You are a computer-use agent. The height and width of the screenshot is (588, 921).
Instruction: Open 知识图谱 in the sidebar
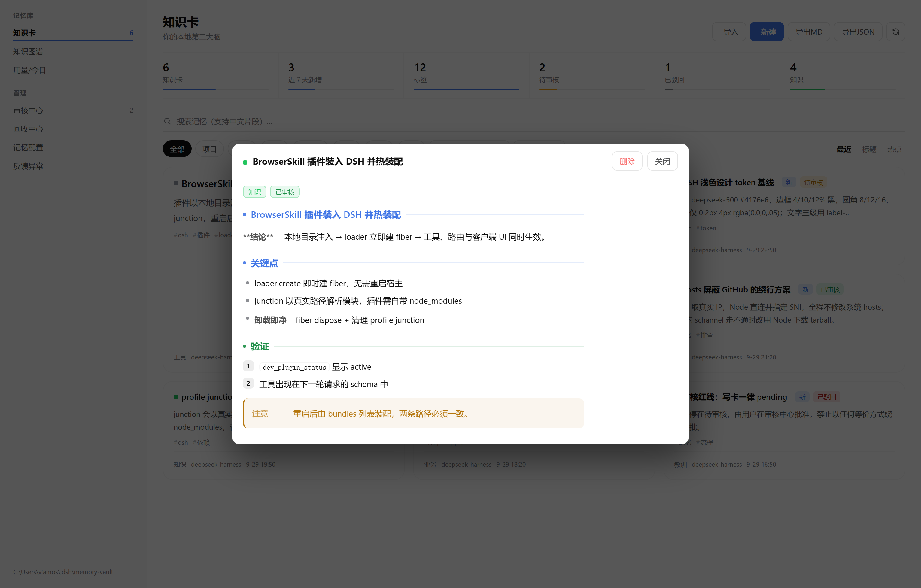point(73,52)
